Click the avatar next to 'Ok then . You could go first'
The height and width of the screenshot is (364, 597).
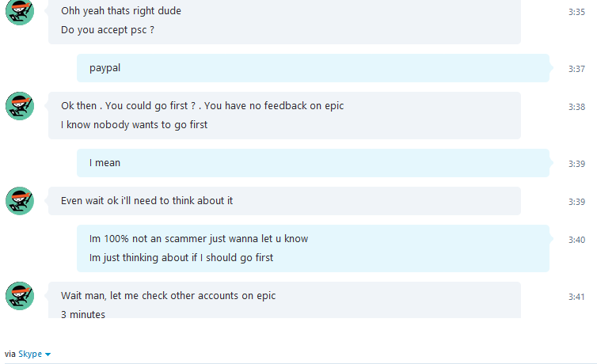point(20,106)
